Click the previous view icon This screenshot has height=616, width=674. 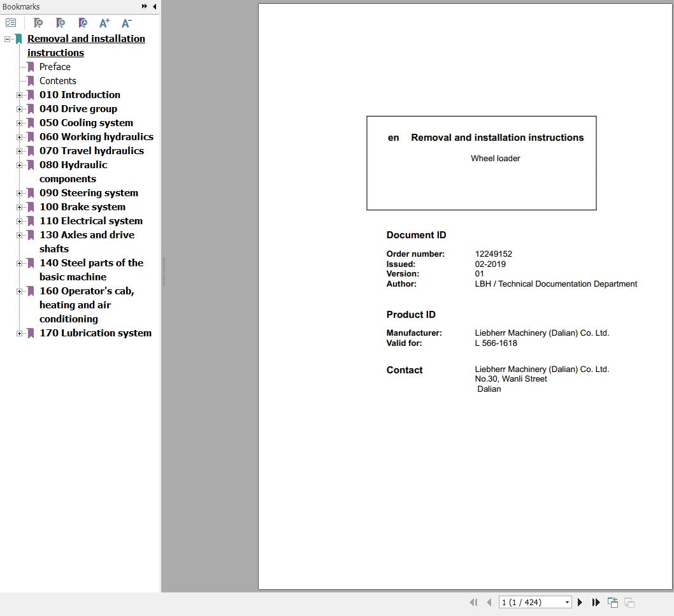[x=613, y=602]
